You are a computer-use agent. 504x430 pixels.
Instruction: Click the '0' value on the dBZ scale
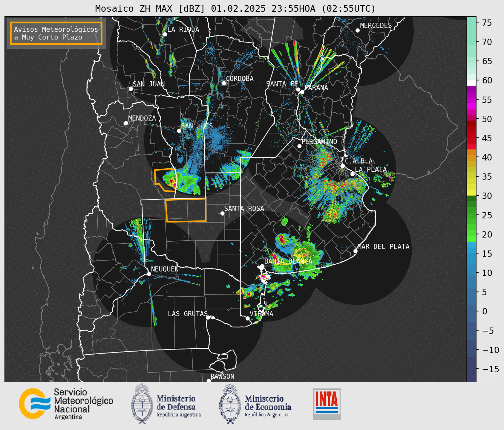click(484, 312)
